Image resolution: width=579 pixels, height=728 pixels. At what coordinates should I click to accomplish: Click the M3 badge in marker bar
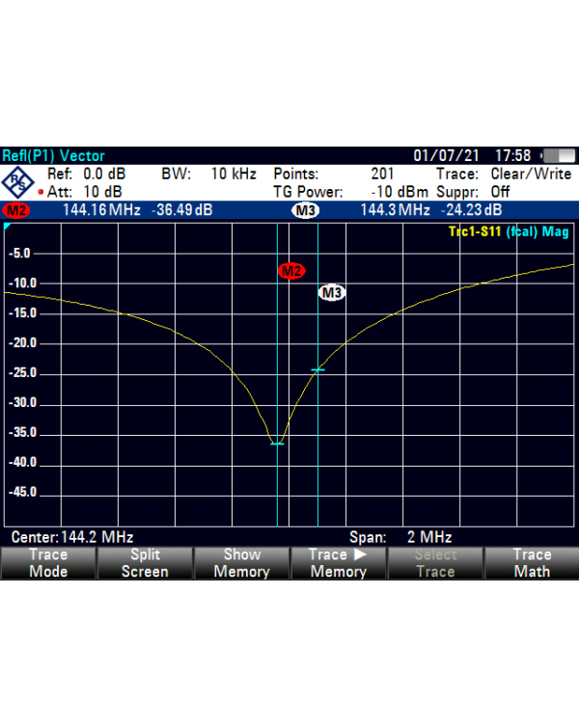306,210
